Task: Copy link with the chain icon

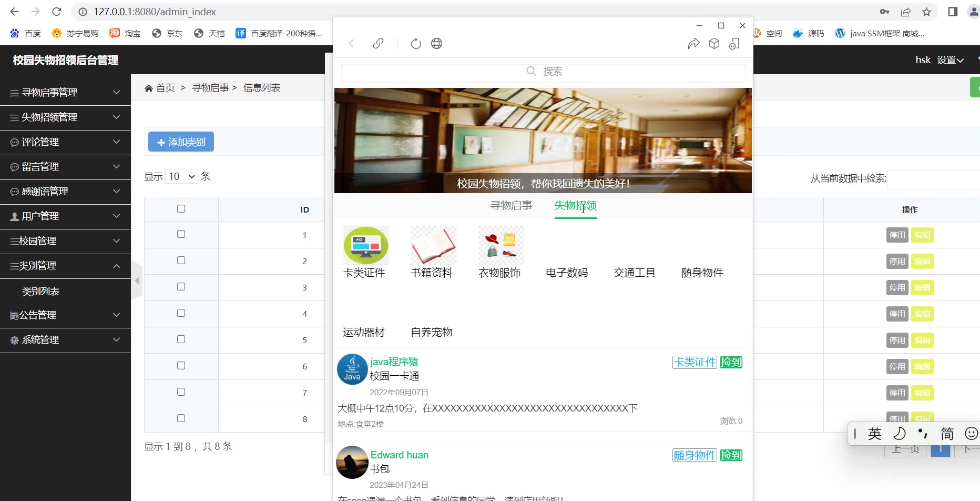Action: [x=378, y=44]
